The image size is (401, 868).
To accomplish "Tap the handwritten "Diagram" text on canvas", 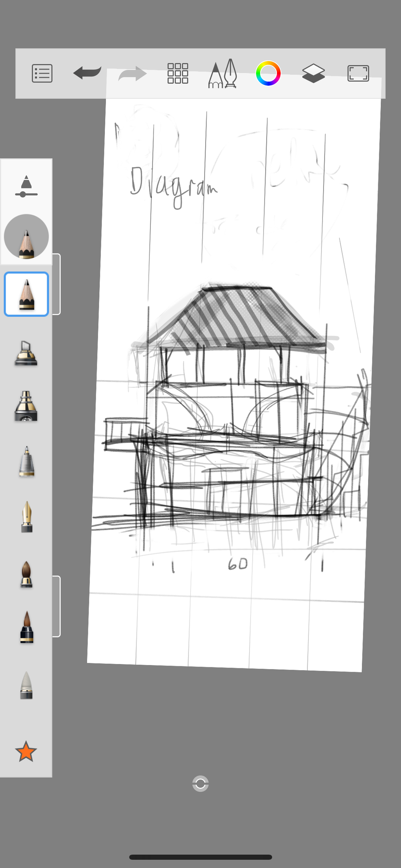I will 174,187.
